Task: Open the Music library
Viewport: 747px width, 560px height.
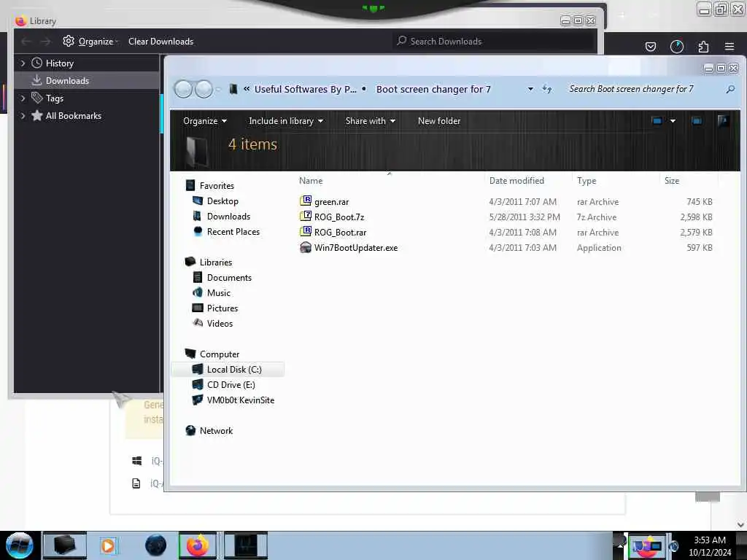Action: 218,293
